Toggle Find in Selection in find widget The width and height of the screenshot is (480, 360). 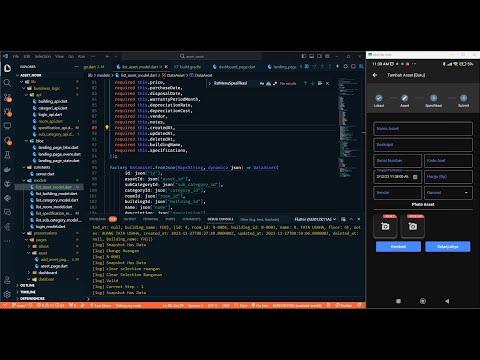pos(320,83)
